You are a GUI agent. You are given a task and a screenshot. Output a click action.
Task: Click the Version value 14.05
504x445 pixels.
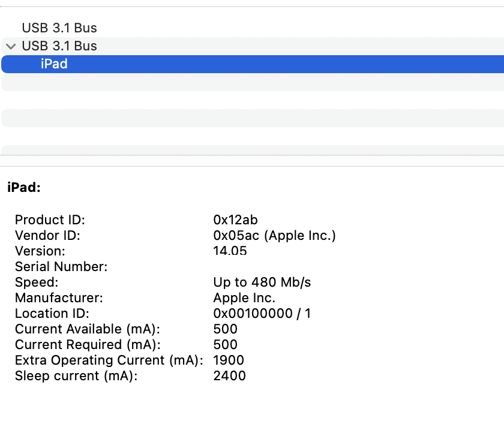point(230,251)
